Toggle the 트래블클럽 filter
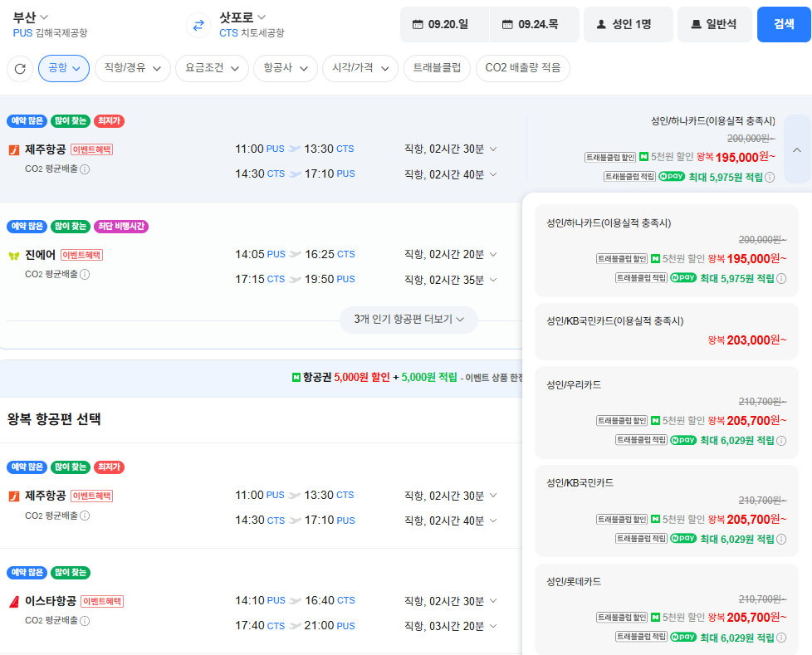Image resolution: width=812 pixels, height=655 pixels. (437, 68)
